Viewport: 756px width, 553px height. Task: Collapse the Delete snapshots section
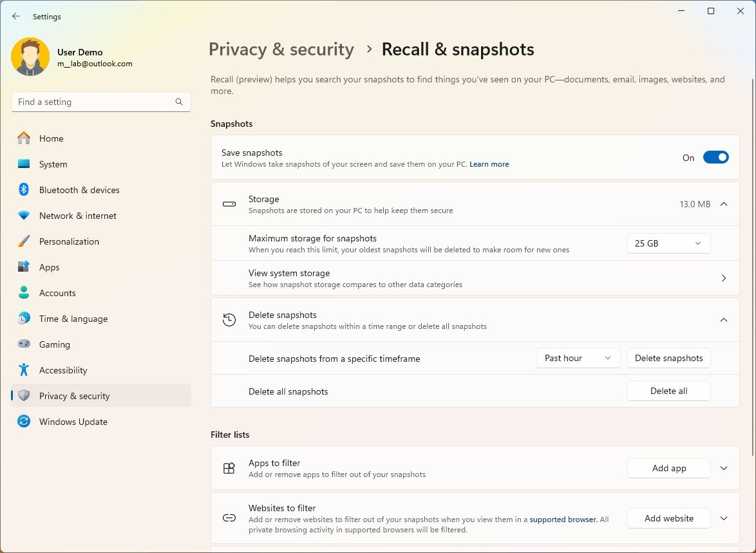(723, 320)
